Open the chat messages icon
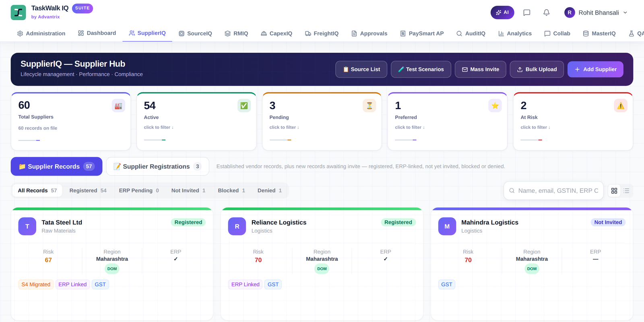Viewport: 644px width, 322px height. [x=526, y=12]
